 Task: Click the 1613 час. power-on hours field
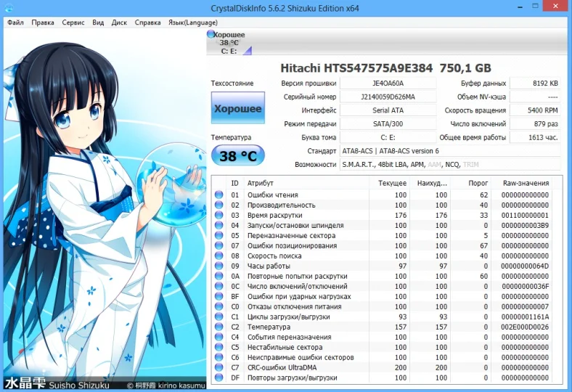click(x=535, y=137)
